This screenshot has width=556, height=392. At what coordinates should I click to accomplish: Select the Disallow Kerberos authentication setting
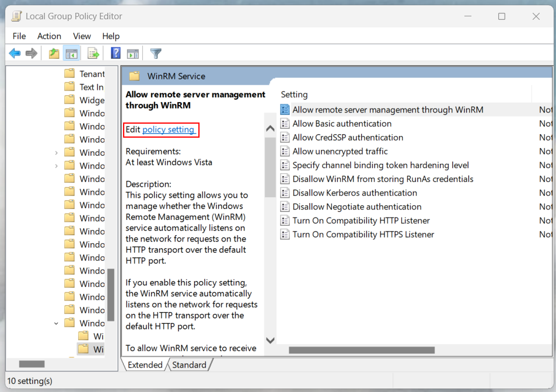(355, 193)
